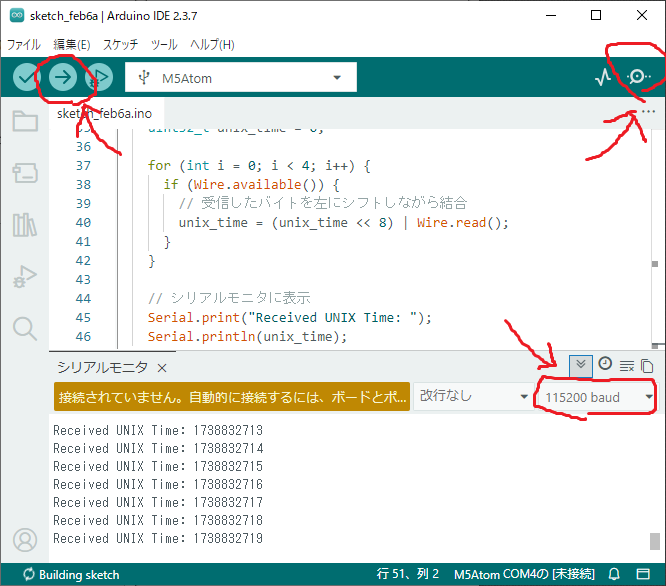Screen dimensions: 666x586
Task: Open the Debug panel in sidebar
Action: (x=25, y=277)
